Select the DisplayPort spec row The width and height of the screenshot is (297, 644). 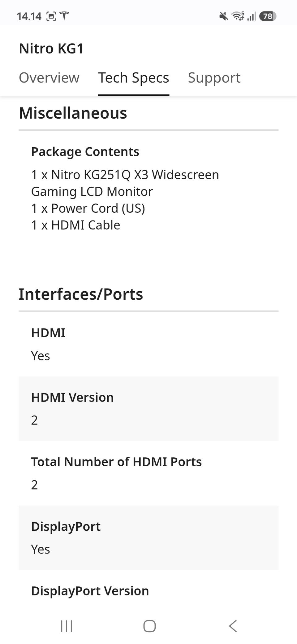coord(148,538)
